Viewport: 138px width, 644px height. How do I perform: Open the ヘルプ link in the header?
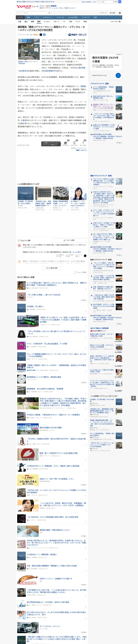click(94, 2)
